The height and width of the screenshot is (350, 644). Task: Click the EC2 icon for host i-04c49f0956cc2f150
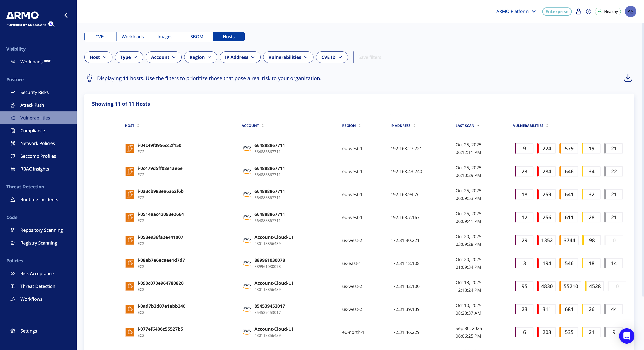pos(130,148)
